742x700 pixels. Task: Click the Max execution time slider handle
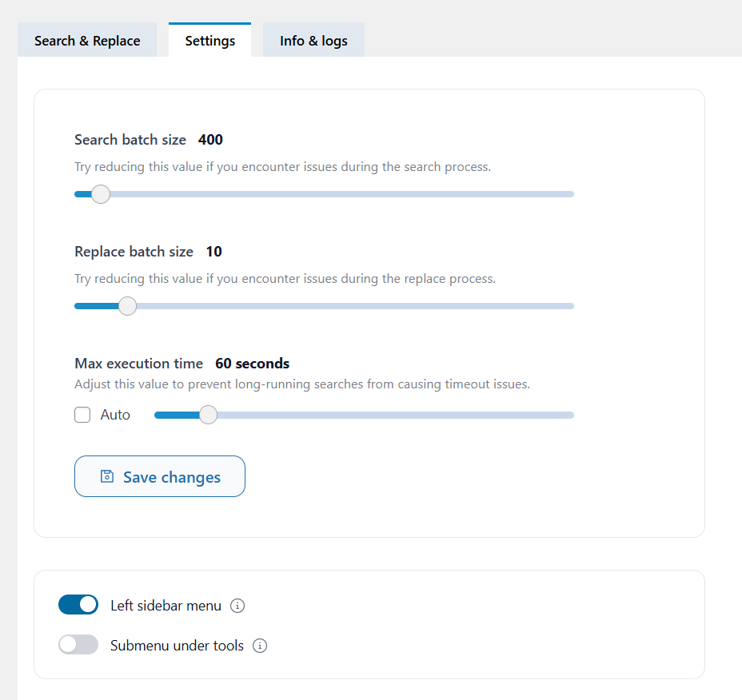point(209,415)
